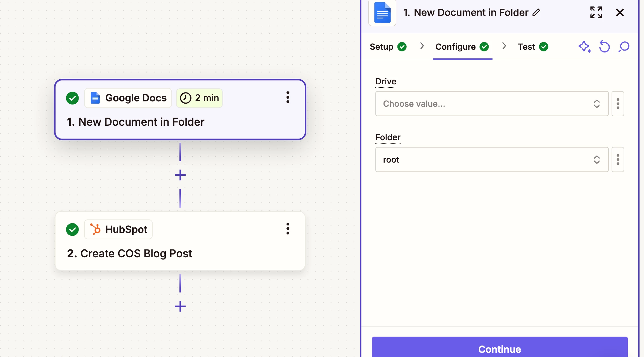Select the New Document in Folder step card

pyautogui.click(x=180, y=110)
